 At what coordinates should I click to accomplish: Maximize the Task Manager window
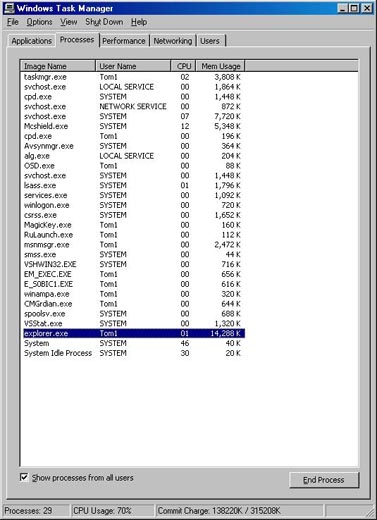pyautogui.click(x=354, y=8)
